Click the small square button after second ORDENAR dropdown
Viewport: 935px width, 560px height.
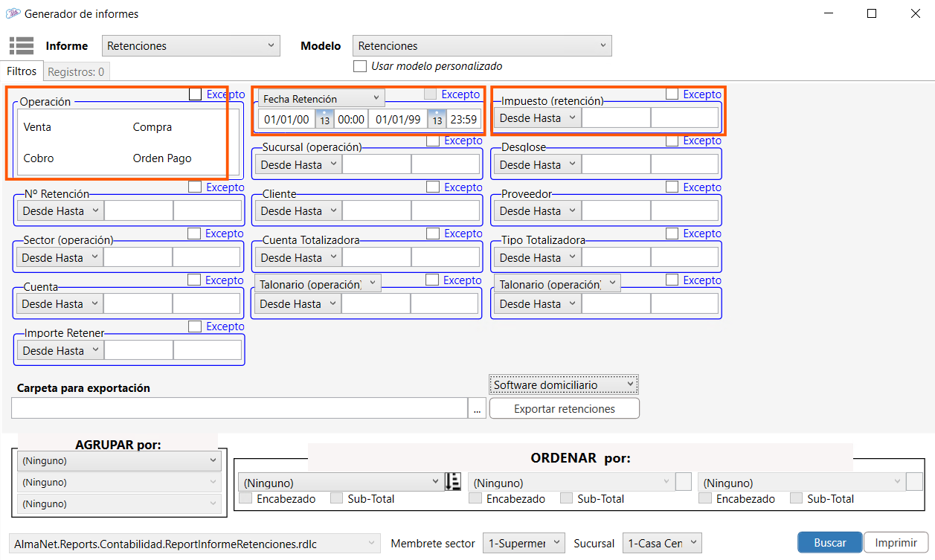click(684, 482)
